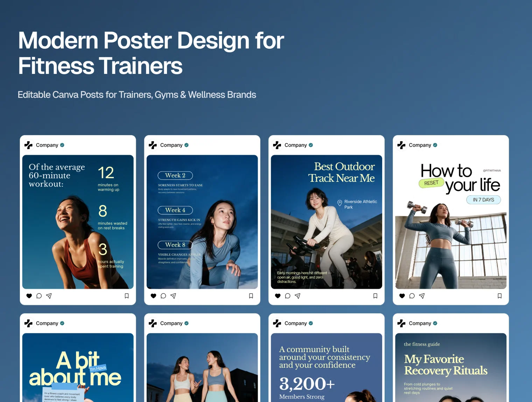Click company logo on the Reset your life card
This screenshot has height=402, width=532.
tap(401, 145)
